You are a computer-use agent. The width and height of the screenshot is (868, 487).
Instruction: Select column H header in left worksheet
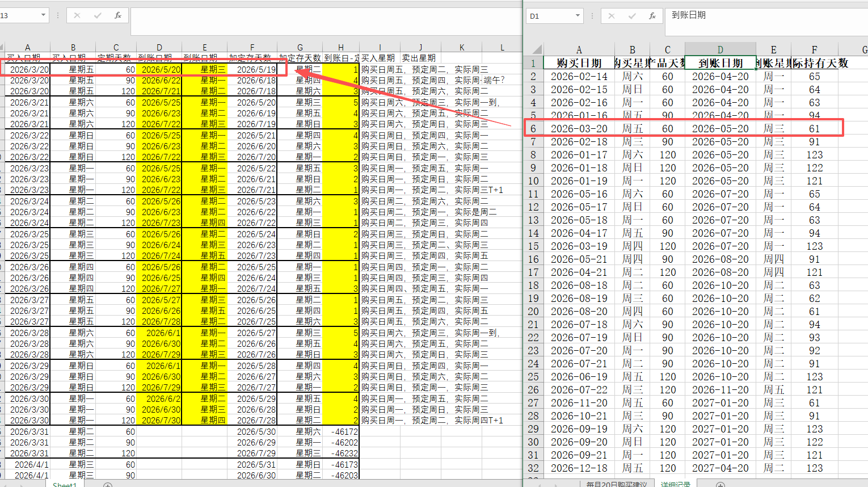[340, 48]
